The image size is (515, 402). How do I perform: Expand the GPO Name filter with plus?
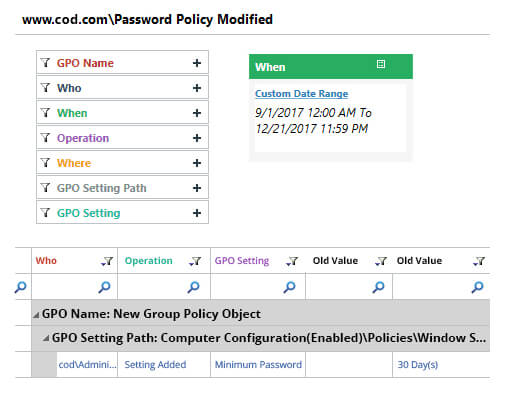(x=197, y=63)
